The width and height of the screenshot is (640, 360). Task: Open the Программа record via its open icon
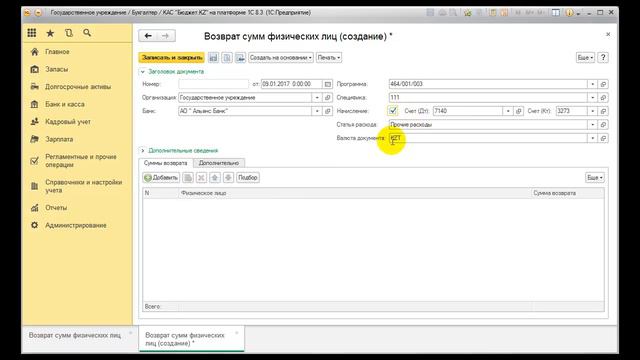(x=603, y=84)
